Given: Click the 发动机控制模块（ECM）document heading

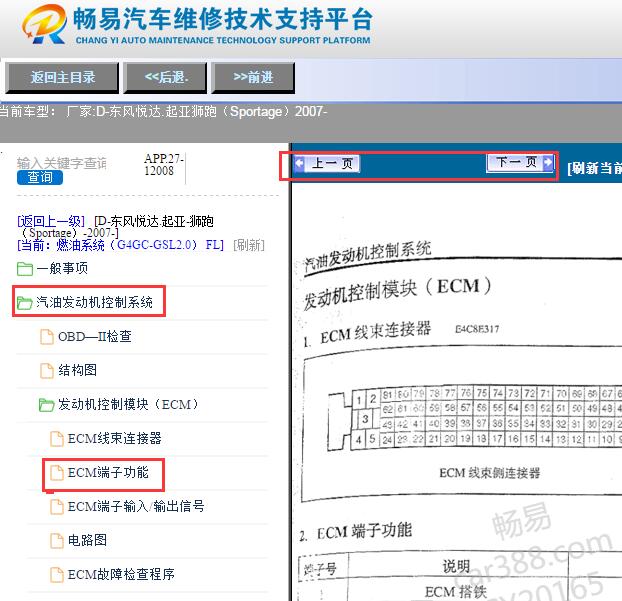Looking at the screenshot, I should point(398,293).
